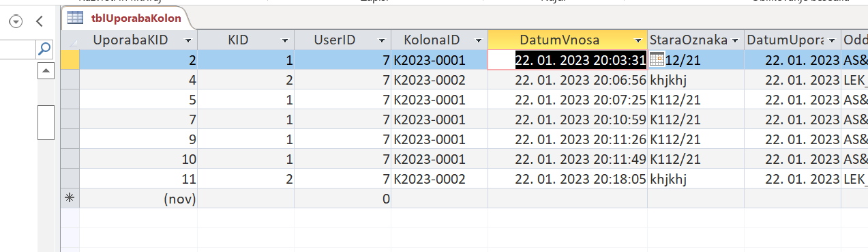This screenshot has height=252, width=868.
Task: Click the search input field
Action: pyautogui.click(x=18, y=48)
